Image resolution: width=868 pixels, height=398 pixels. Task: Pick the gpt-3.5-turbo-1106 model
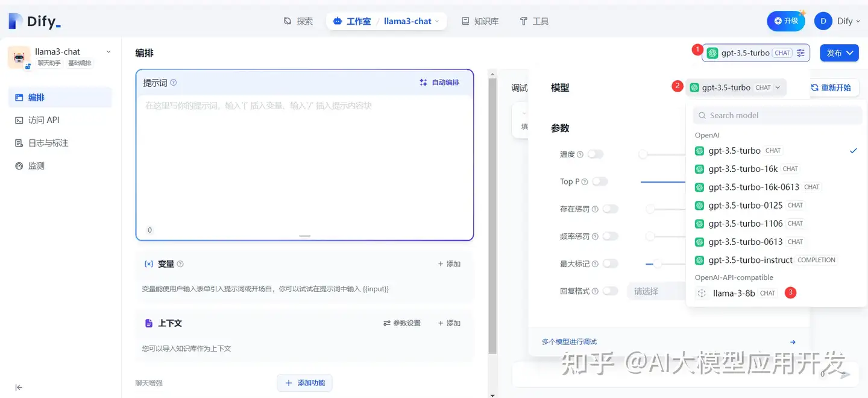click(x=776, y=224)
